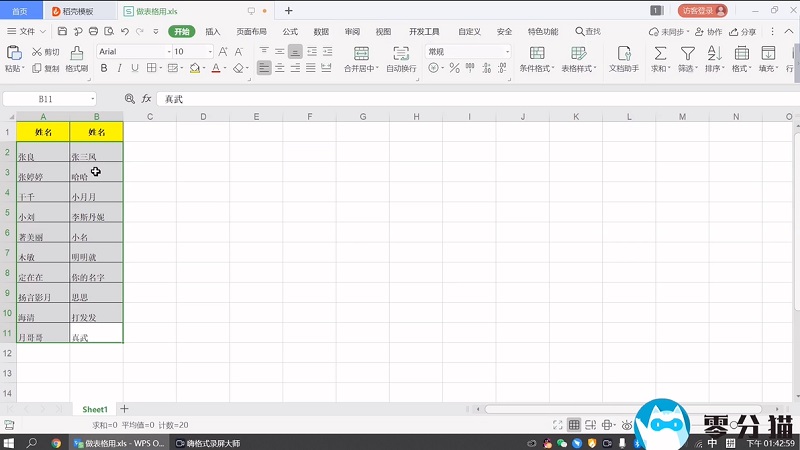
Task: Click the 访客登录 login button
Action: (x=702, y=10)
